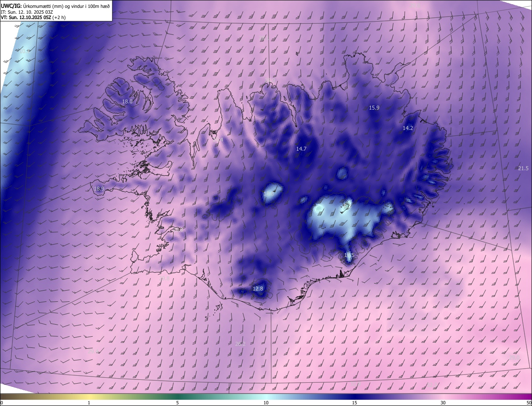This screenshot has height=406, width=532.
Task: Click the 12.8 value near the south coast
Action: point(258,289)
